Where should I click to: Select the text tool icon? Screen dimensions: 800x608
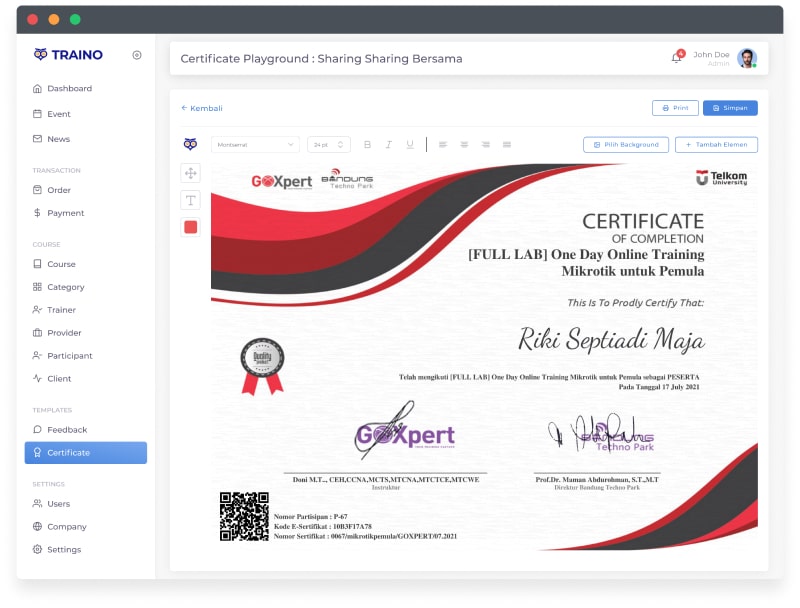190,200
